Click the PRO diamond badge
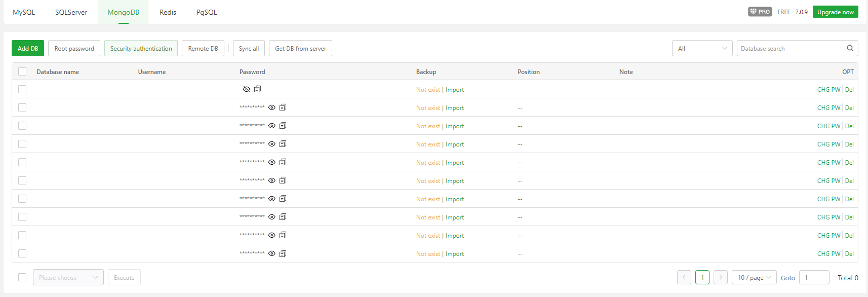This screenshot has width=868, height=297. (760, 12)
